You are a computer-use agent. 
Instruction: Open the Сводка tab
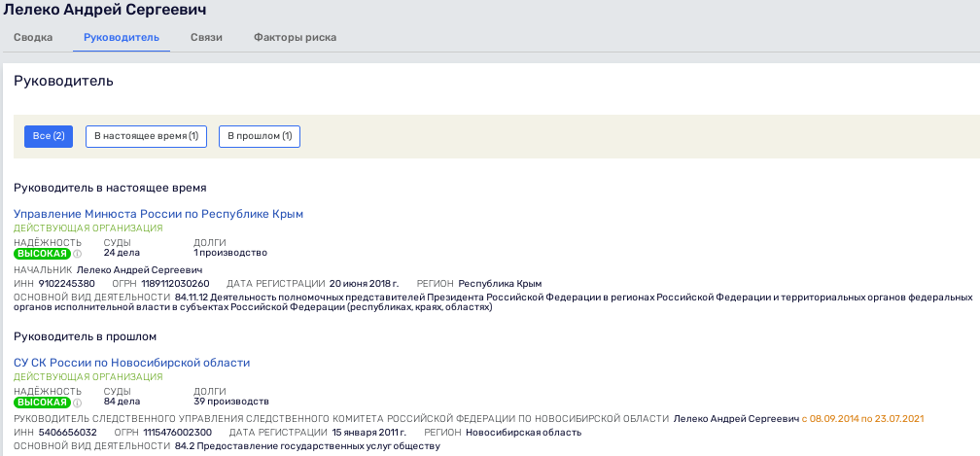coord(33,38)
